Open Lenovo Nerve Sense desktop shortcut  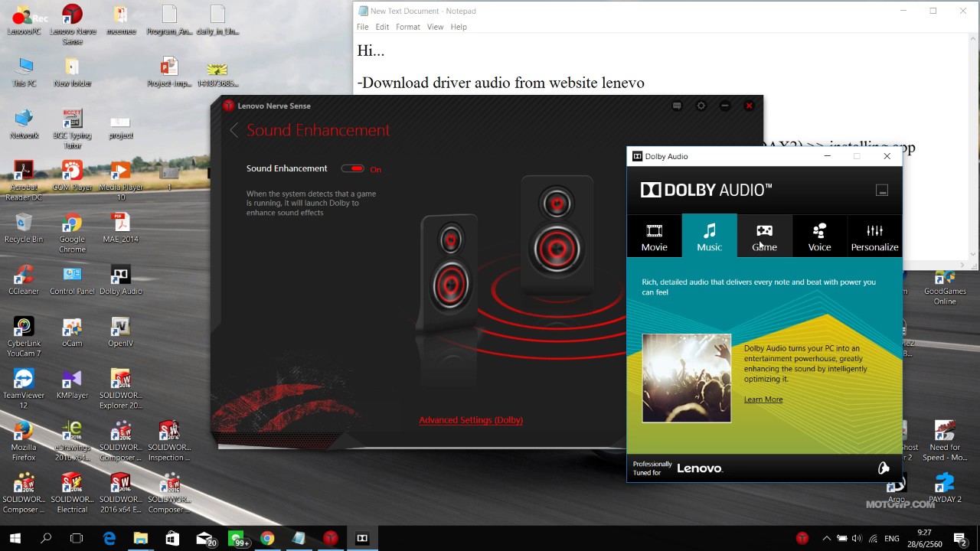73,24
